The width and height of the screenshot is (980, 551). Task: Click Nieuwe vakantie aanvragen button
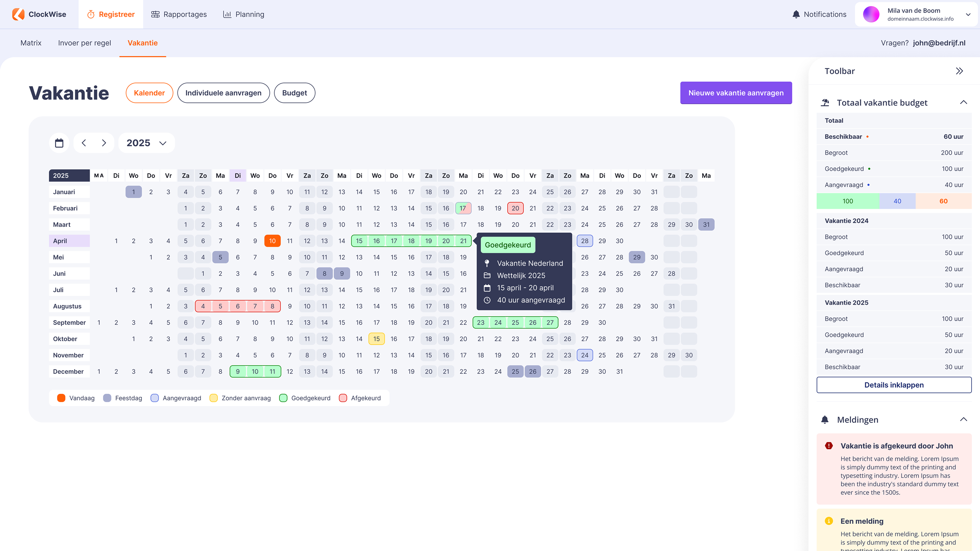[736, 93]
